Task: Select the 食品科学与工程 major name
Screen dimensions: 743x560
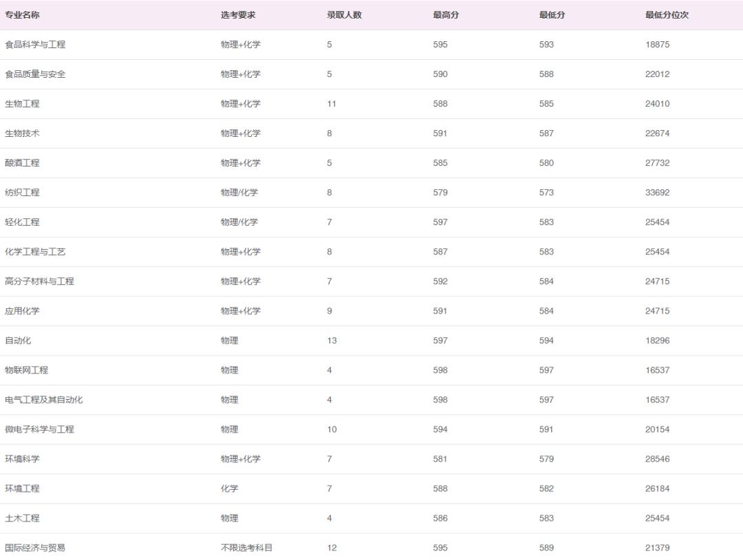Action: (35, 45)
